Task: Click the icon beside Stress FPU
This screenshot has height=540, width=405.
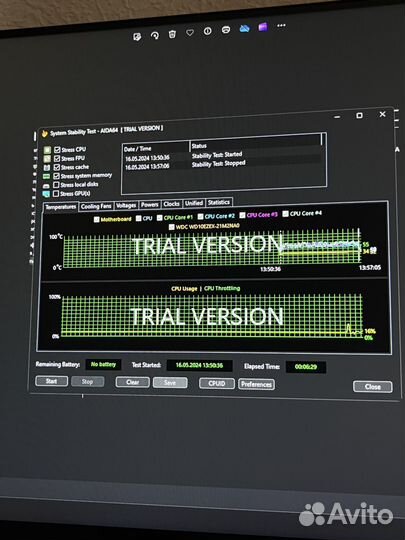Action: point(47,159)
